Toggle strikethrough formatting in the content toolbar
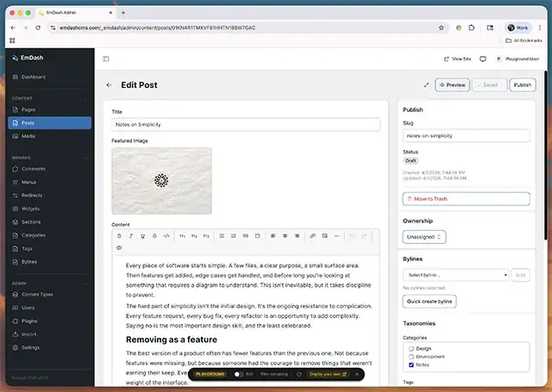The width and height of the screenshot is (552, 392). click(155, 236)
